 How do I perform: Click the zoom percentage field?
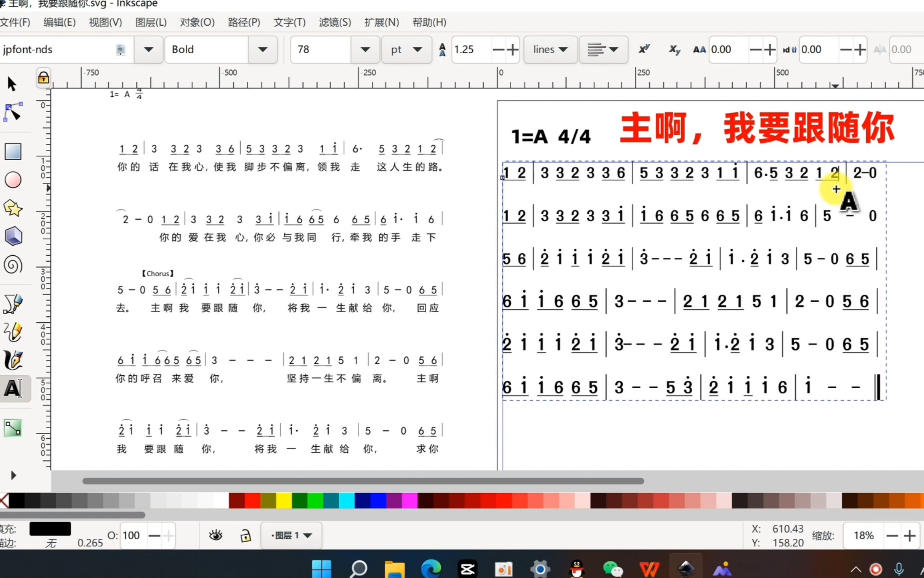[x=864, y=535]
